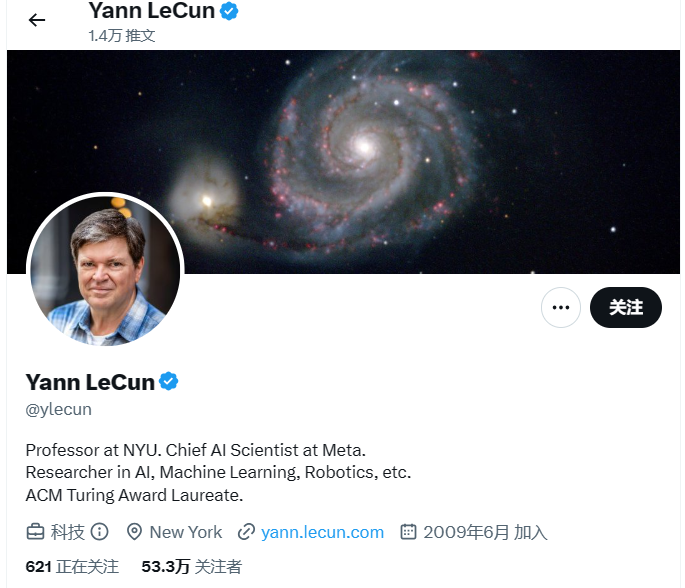Click the briefcase category icon
This screenshot has width=685, height=588.
pyautogui.click(x=35, y=532)
